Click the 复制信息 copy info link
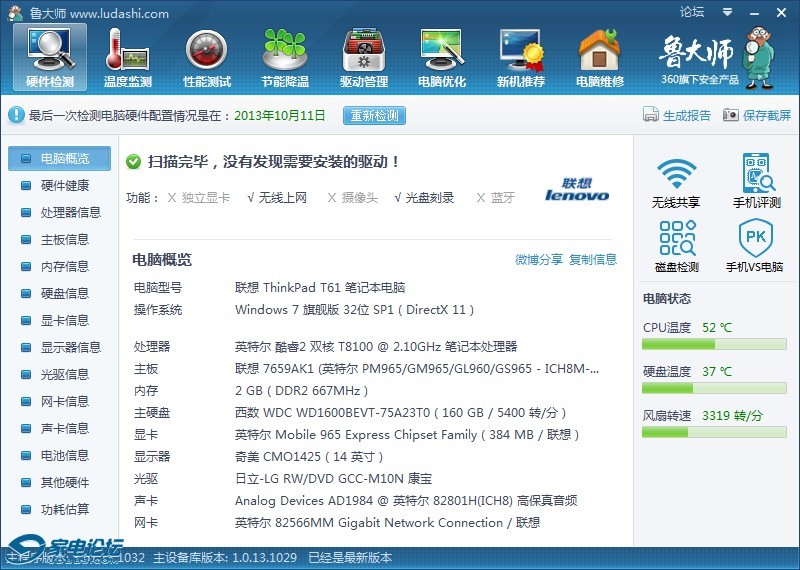Image resolution: width=800 pixels, height=570 pixels. [x=593, y=259]
